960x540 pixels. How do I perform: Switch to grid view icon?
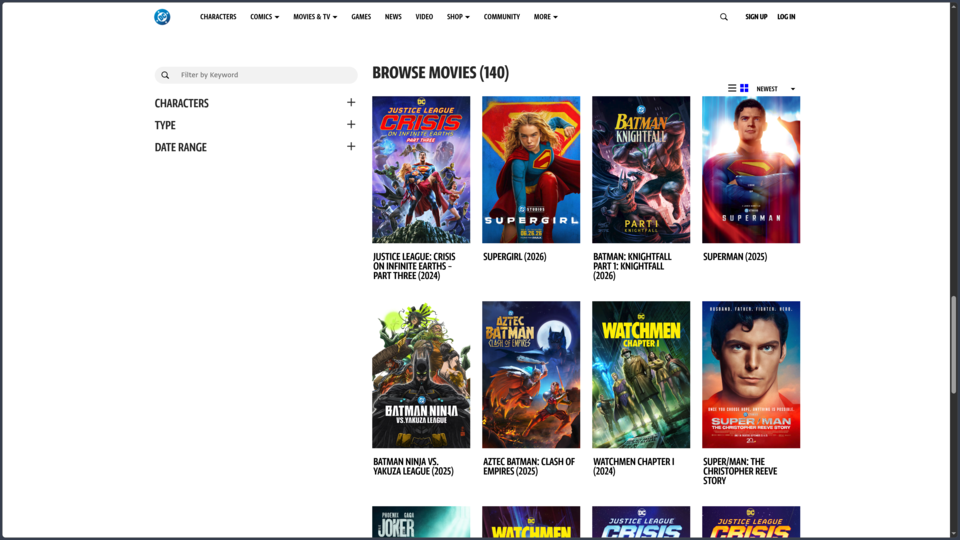click(x=744, y=88)
